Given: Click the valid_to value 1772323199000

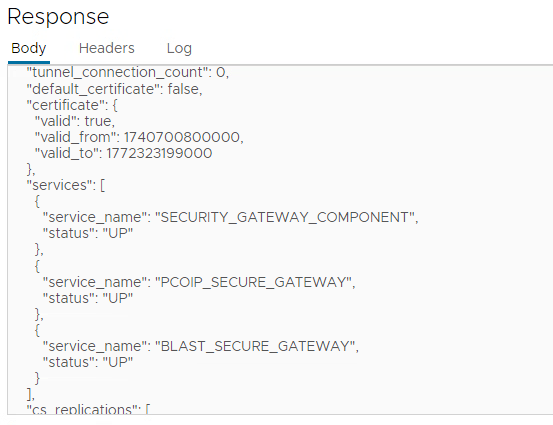Looking at the screenshot, I should pos(159,153).
